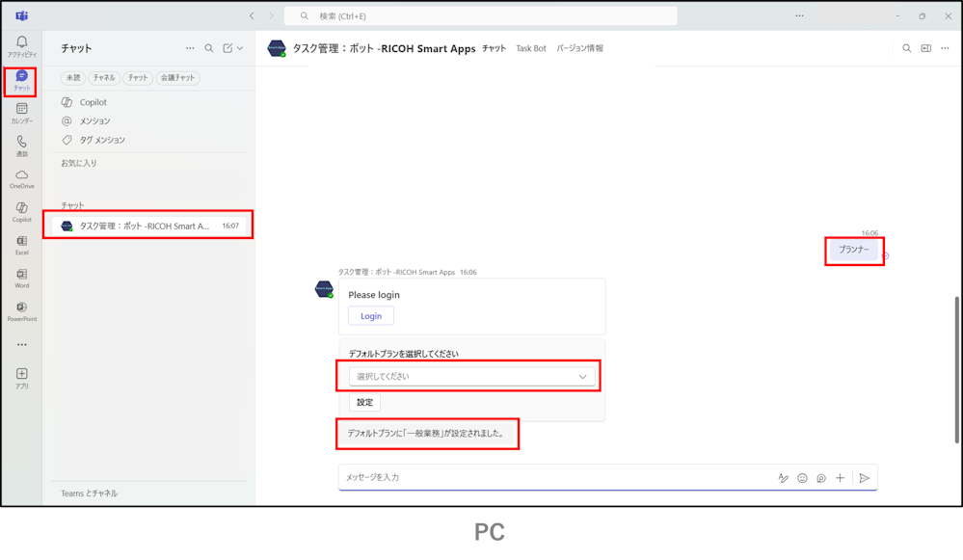This screenshot has height=560, width=963.
Task: Open the タスク管理：ボット chat in the list
Action: (148, 226)
